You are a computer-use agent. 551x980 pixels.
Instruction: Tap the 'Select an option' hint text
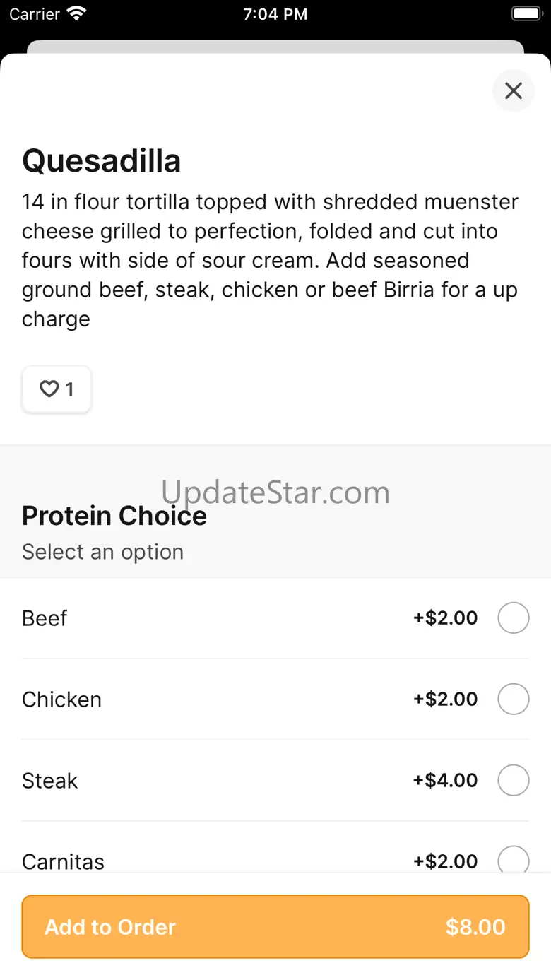tap(103, 552)
